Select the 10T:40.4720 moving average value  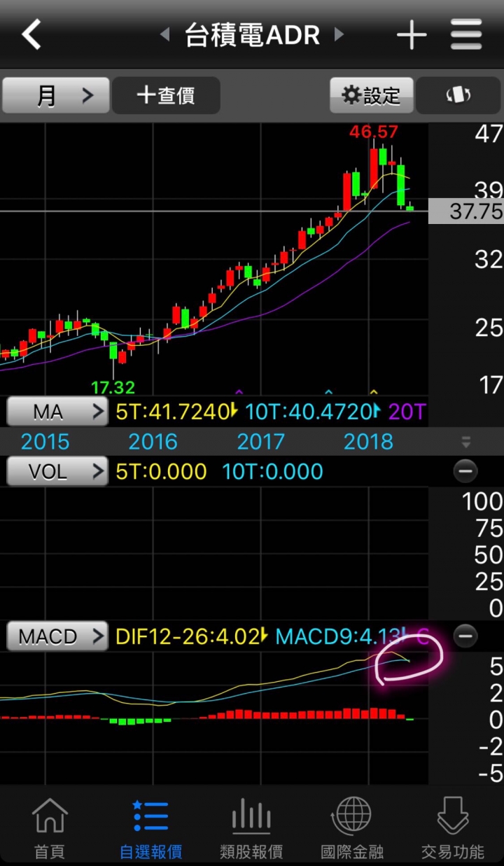308,412
